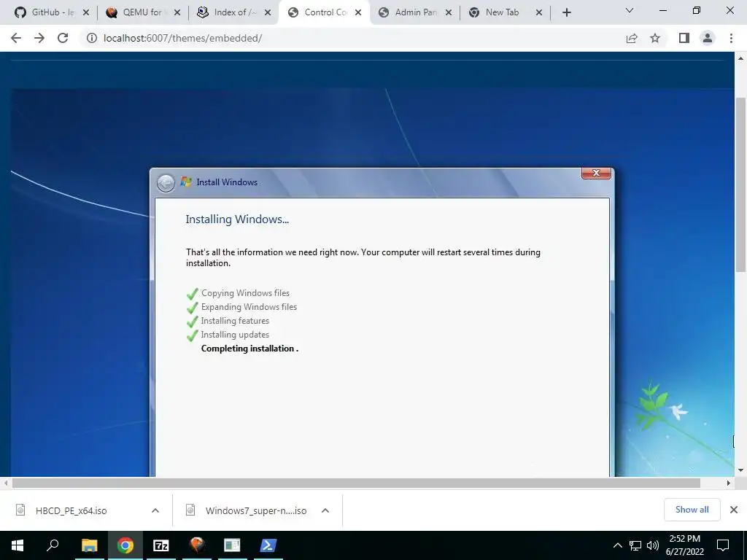The width and height of the screenshot is (747, 560).
Task: Click the Installing updates step
Action: pos(235,335)
